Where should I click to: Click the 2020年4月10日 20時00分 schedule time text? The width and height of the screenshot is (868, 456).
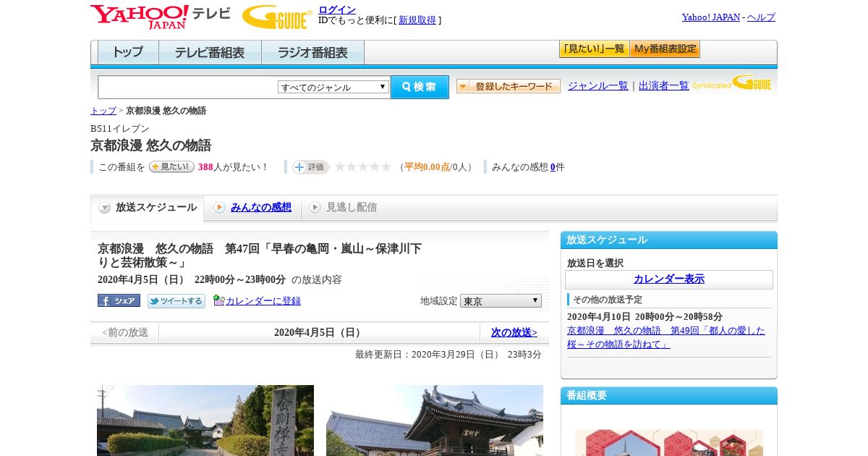coord(644,316)
